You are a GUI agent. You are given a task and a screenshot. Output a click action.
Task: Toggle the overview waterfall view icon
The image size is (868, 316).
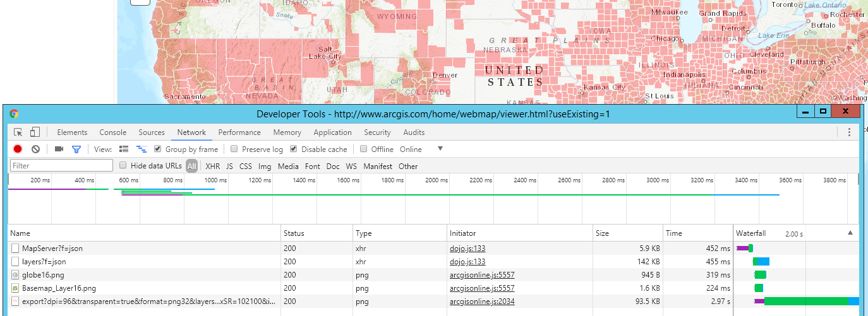pos(142,149)
